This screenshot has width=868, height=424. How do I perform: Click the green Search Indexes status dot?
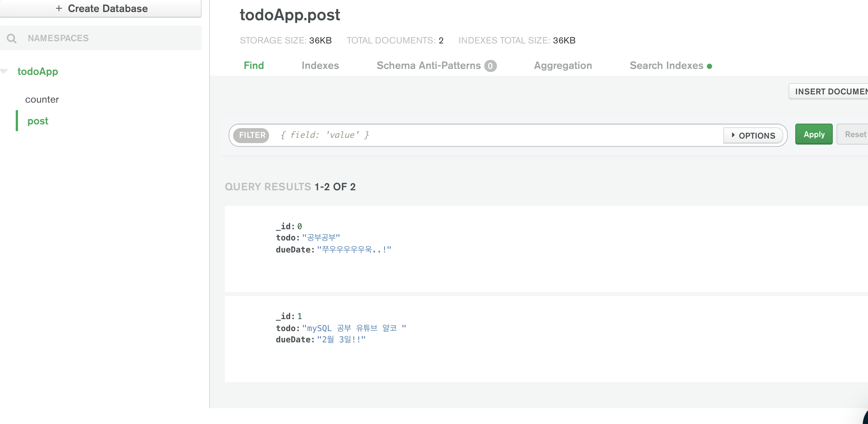(709, 66)
